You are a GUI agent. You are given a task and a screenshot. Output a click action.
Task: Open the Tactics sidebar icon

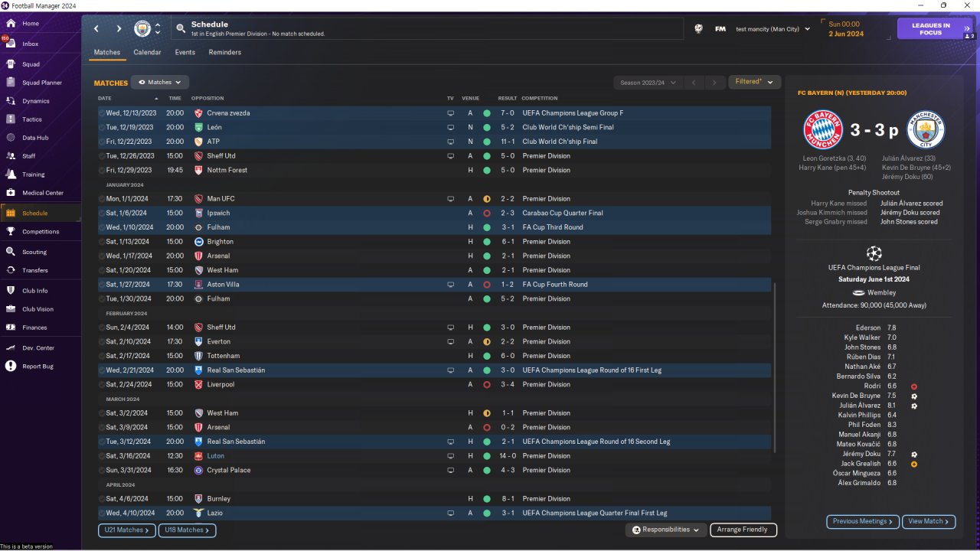[11, 119]
